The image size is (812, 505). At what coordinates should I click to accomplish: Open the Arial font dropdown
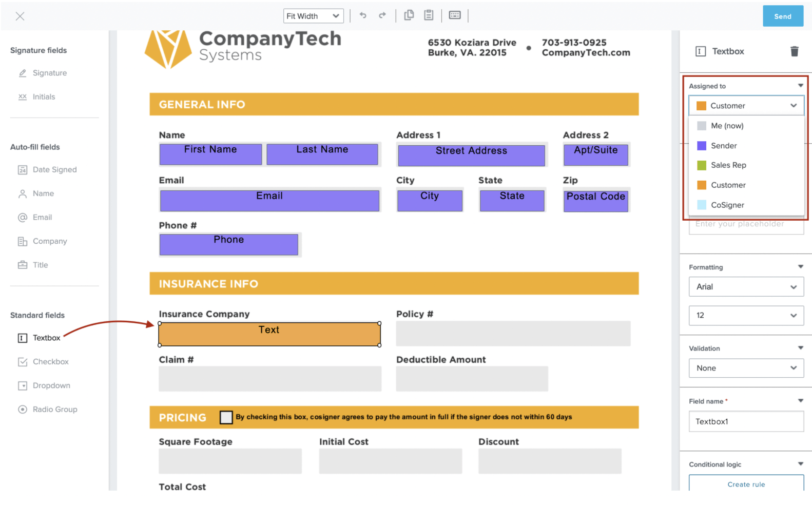pos(746,286)
